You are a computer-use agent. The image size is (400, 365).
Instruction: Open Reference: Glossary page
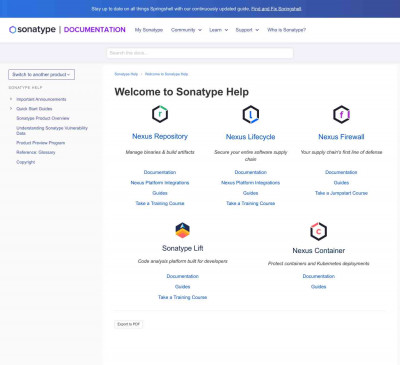(36, 152)
